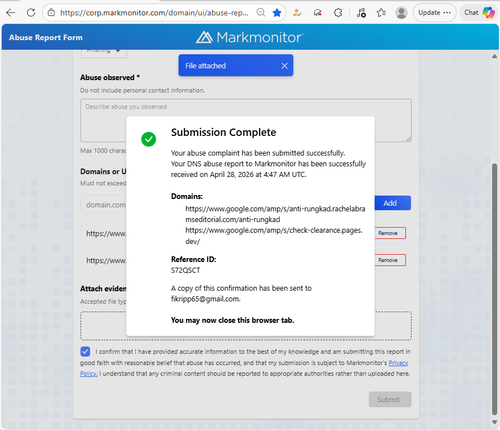Open the cloud extension icon
Screen dimensions: 500x430
tap(318, 13)
